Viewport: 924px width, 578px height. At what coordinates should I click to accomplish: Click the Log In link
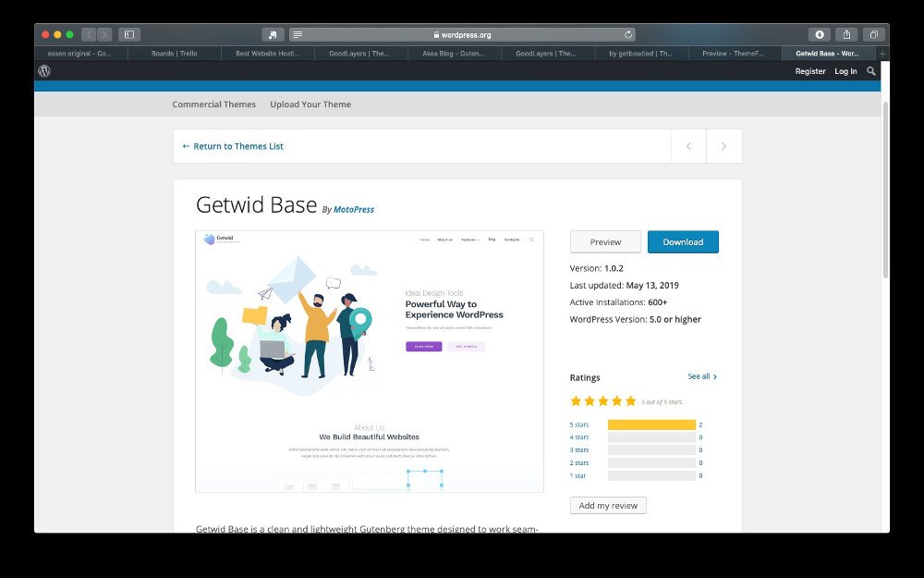coord(845,71)
